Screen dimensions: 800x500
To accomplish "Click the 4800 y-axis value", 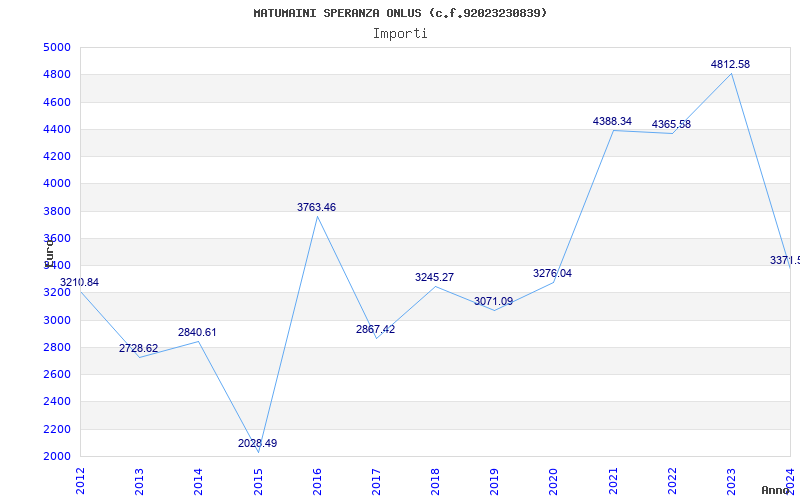I will [x=57, y=74].
